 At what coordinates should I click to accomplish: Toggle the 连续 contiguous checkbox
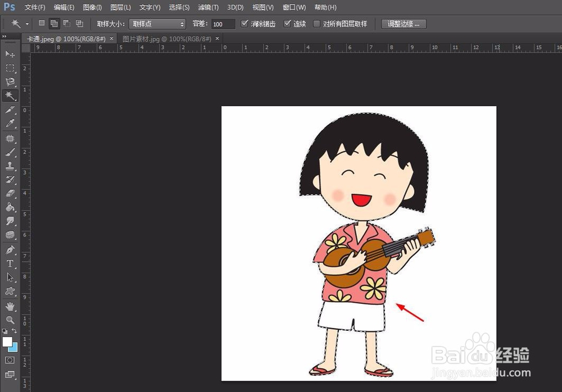[x=287, y=24]
